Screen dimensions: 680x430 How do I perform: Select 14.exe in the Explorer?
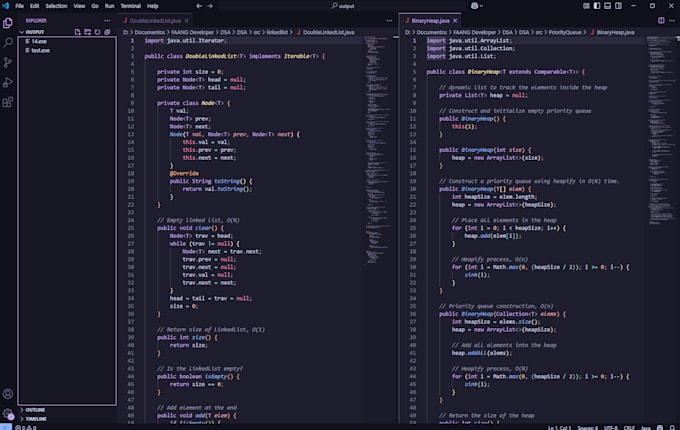(67, 41)
